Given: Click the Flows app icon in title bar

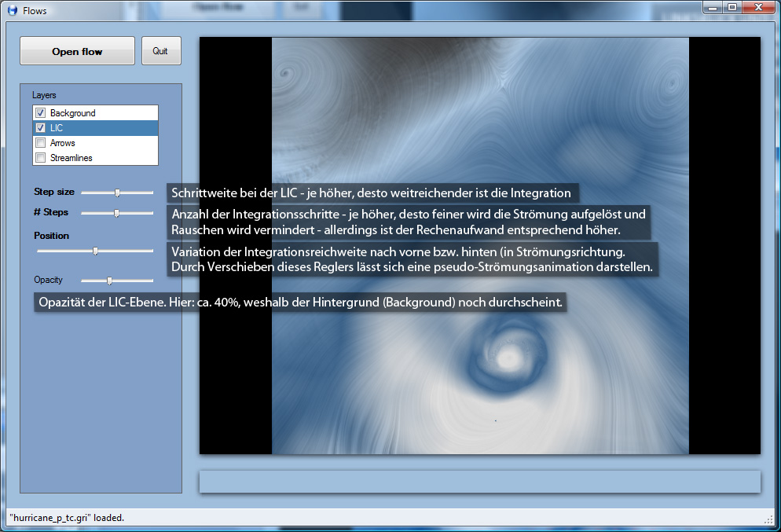Looking at the screenshot, I should tap(12, 11).
